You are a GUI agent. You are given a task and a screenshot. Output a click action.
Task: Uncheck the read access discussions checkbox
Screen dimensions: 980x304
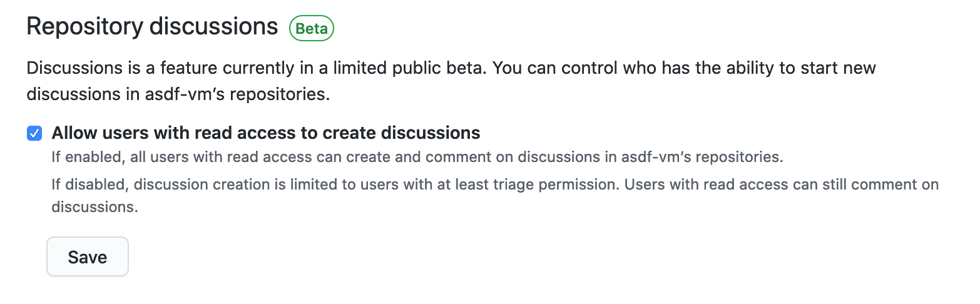pyautogui.click(x=35, y=133)
